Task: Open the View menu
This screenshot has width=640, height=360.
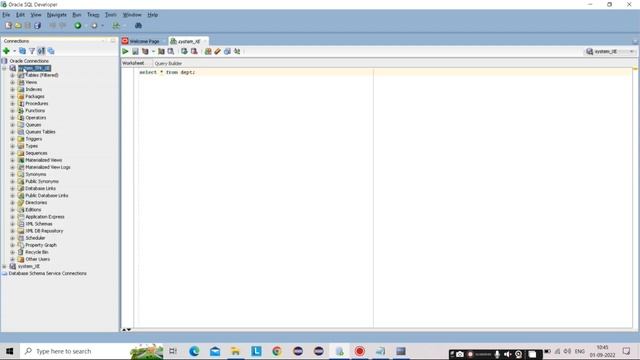Action: coord(36,15)
